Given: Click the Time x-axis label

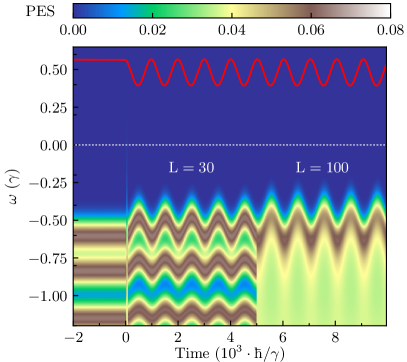Looking at the screenshot, I should click(230, 353).
